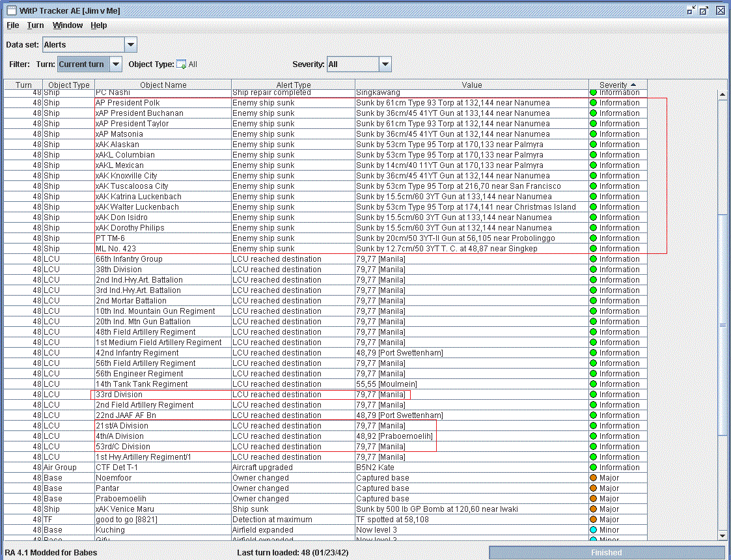Select the 42nd Infantry Regiment cell
731x560 pixels.
point(163,353)
